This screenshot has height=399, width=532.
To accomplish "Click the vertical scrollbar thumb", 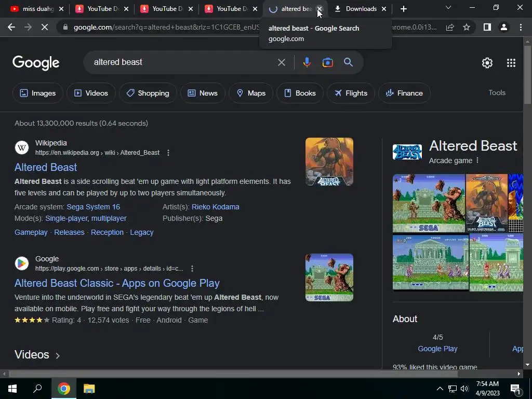I will pos(527,74).
